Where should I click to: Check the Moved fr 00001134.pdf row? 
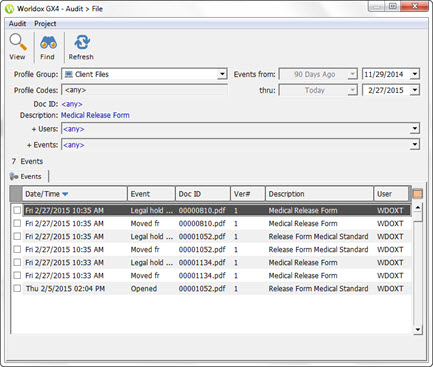pyautogui.click(x=17, y=275)
